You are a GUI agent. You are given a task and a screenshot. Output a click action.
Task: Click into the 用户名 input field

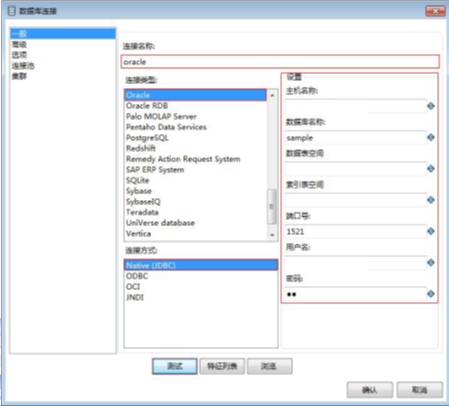355,263
